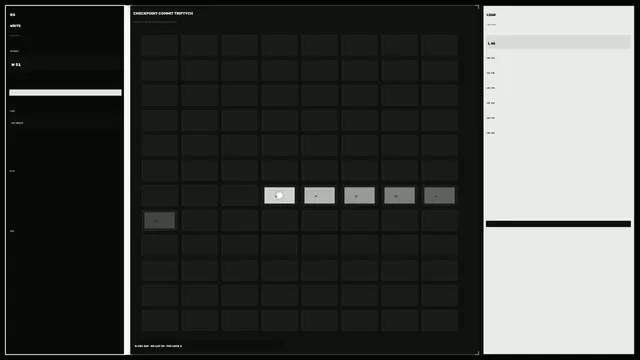640x360 pixels.
Task: Click the LOAD heading in right panel
Action: click(x=491, y=15)
